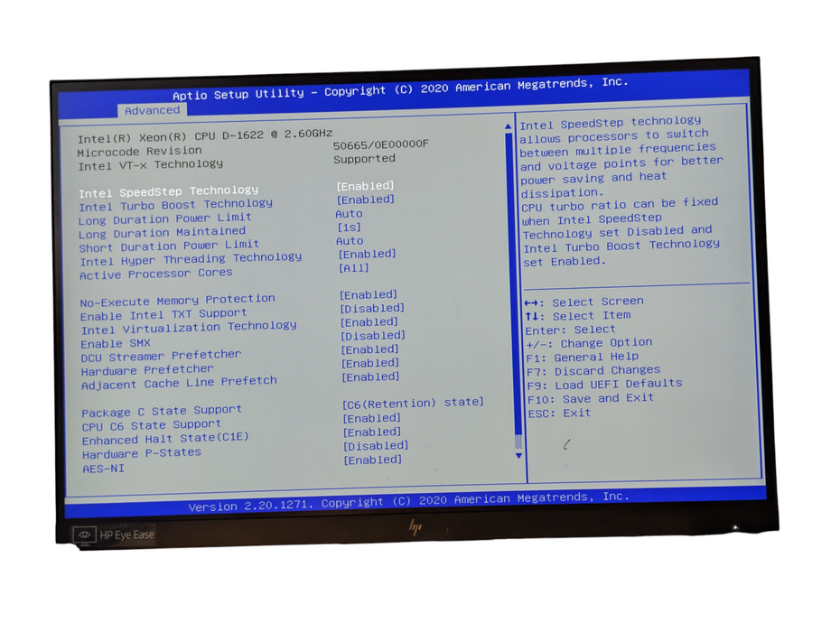Select DCU Streamer Prefetcher setting
Viewport: 840px width, 632px height.
click(x=162, y=356)
